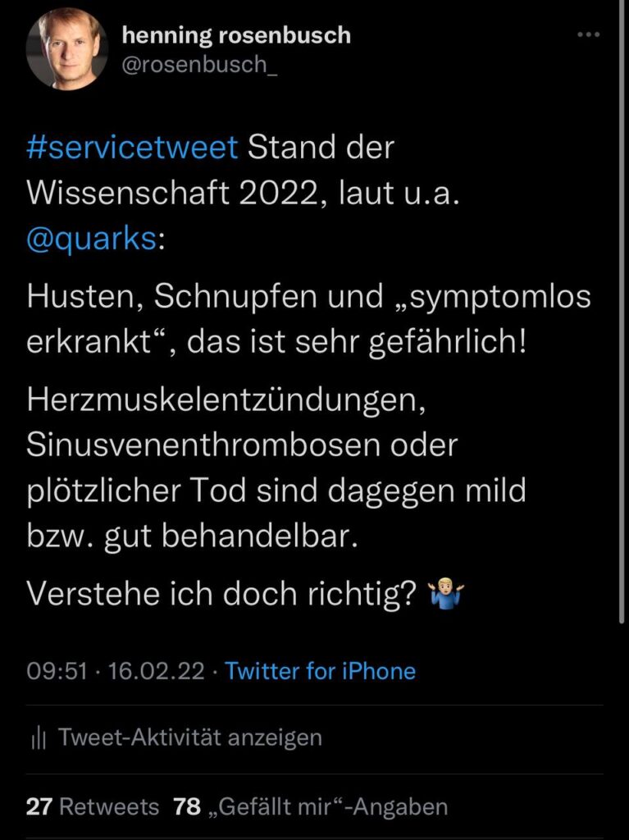Click the 09:51 timestamp
The height and width of the screenshot is (840, 629).
[x=57, y=672]
